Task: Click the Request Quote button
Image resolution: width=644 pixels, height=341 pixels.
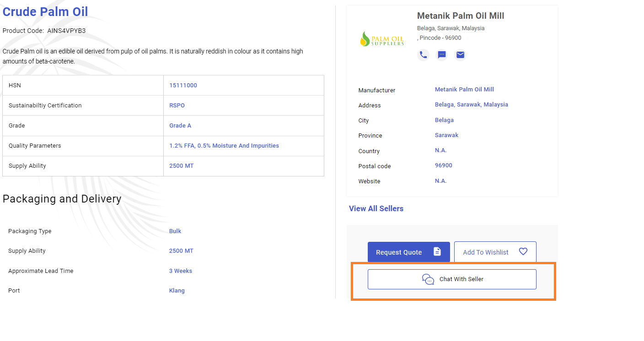Action: (x=409, y=252)
